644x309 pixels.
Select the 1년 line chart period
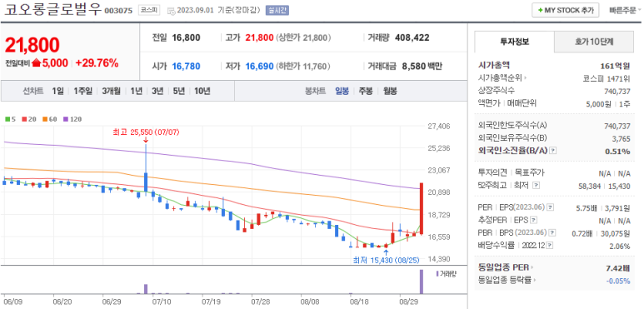point(136,91)
